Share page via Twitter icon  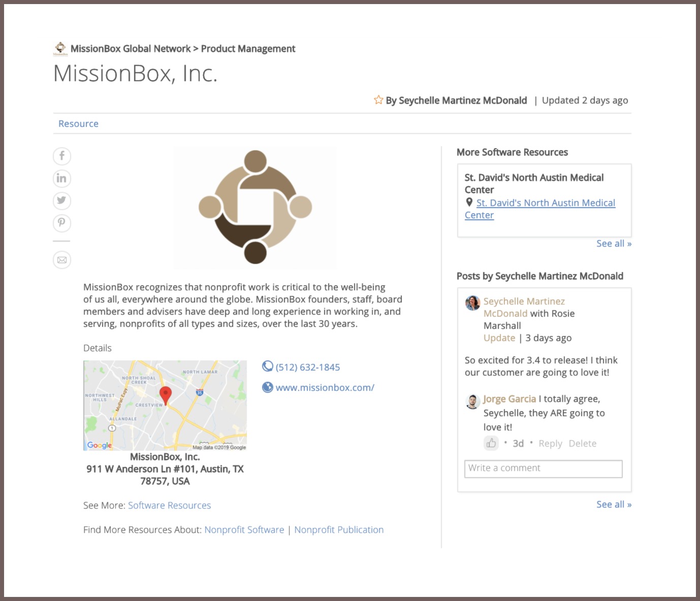(x=62, y=201)
